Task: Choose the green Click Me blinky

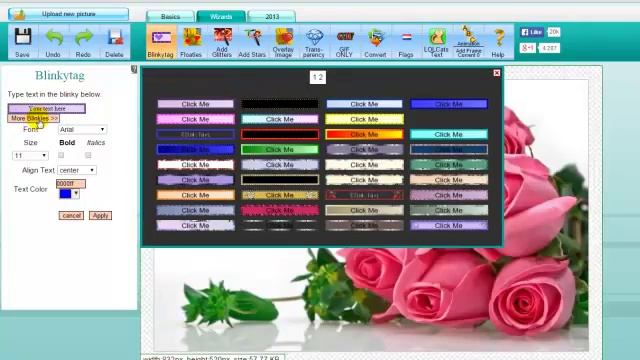Action: [280, 149]
